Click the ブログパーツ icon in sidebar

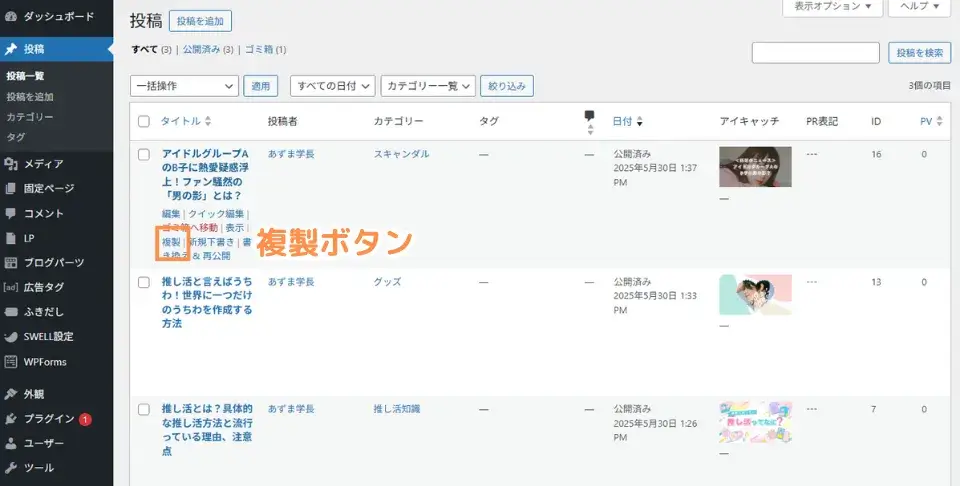(10, 263)
